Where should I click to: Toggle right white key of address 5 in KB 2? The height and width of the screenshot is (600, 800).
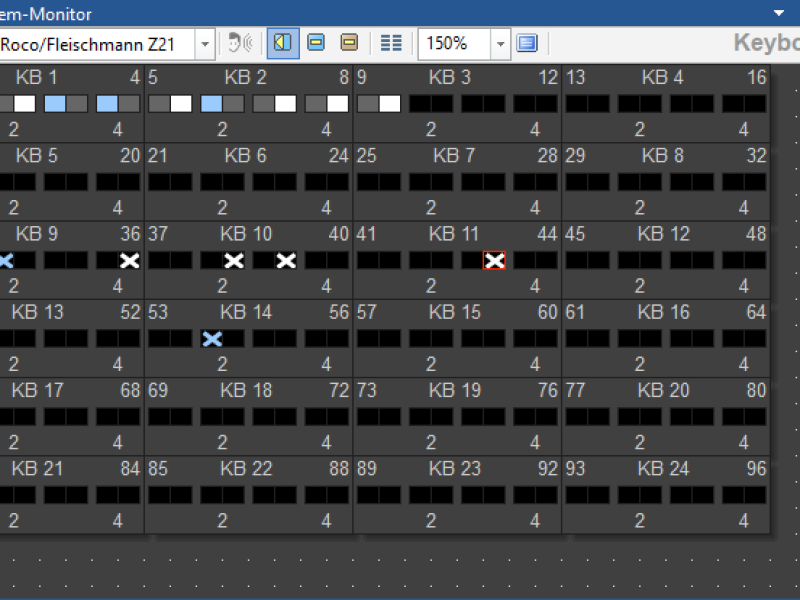(181, 104)
